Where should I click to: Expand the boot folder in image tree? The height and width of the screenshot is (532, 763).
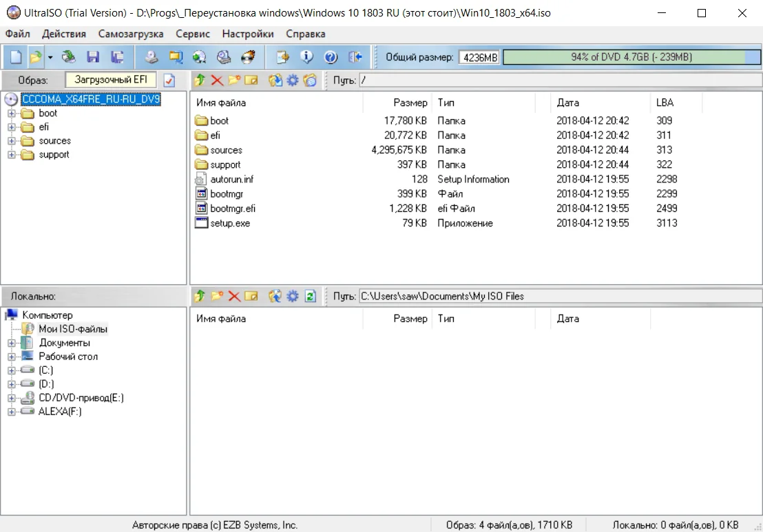point(11,114)
